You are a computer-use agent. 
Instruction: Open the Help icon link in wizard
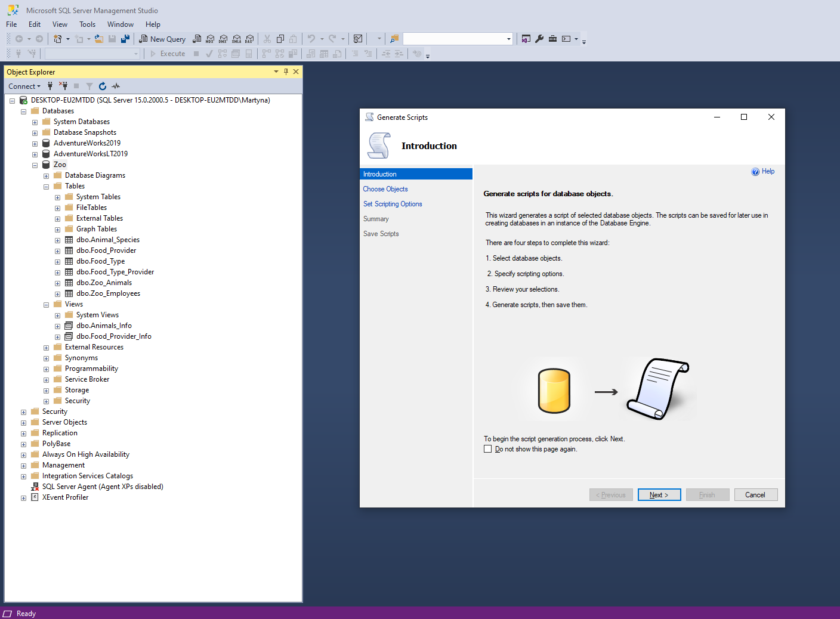pos(762,172)
